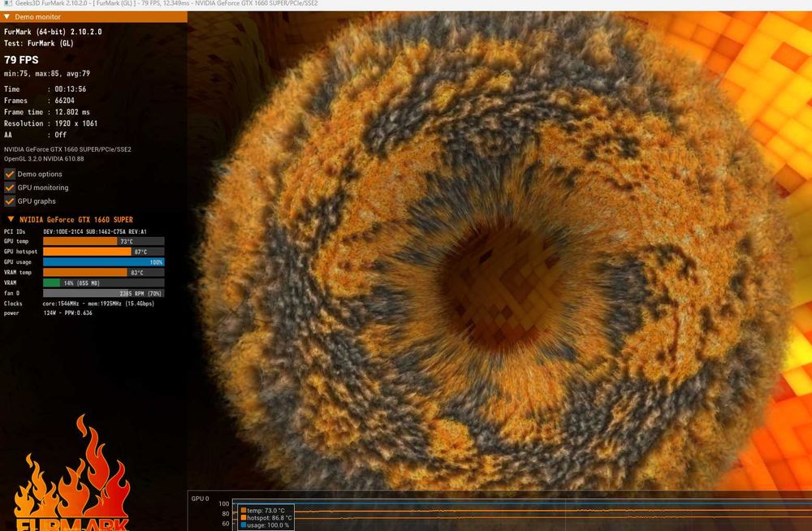812x531 pixels.
Task: Click the "FurMark (64-bit) 2.10.2.0" heading
Action: [53, 32]
